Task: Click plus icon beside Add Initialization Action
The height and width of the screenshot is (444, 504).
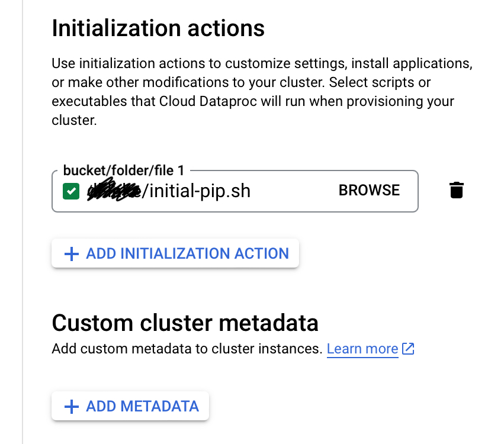Action: [71, 254]
